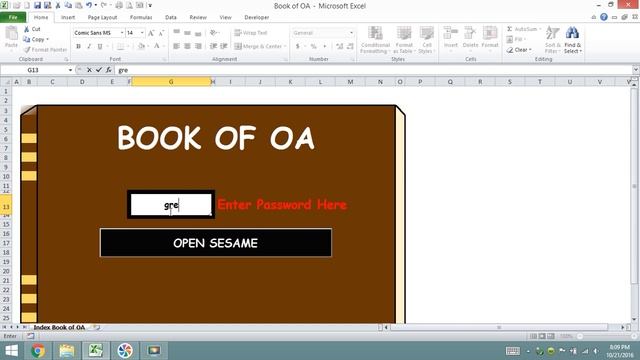
Task: Click the Insert Function fx icon
Action: coord(109,70)
